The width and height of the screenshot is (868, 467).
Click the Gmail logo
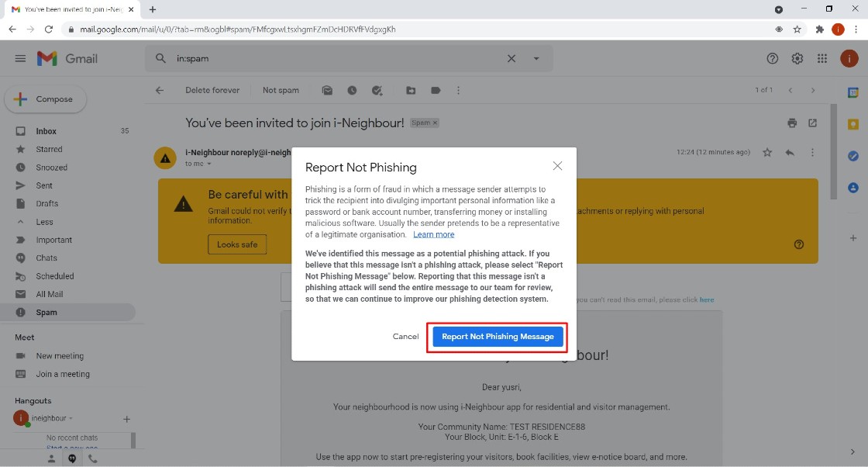[67, 58]
